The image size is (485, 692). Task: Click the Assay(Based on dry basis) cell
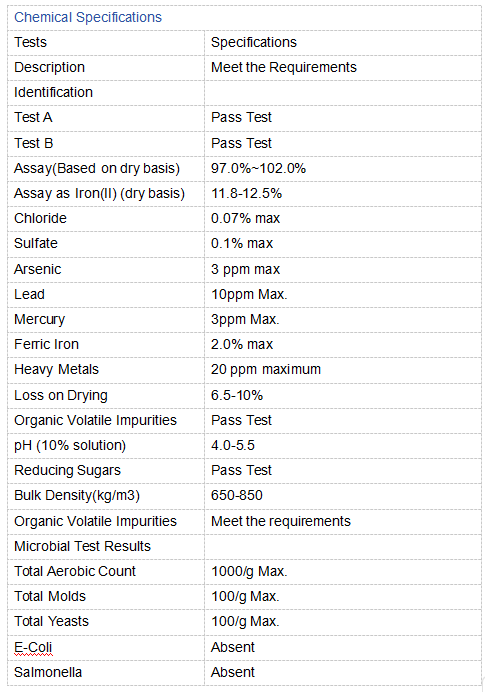point(106,169)
